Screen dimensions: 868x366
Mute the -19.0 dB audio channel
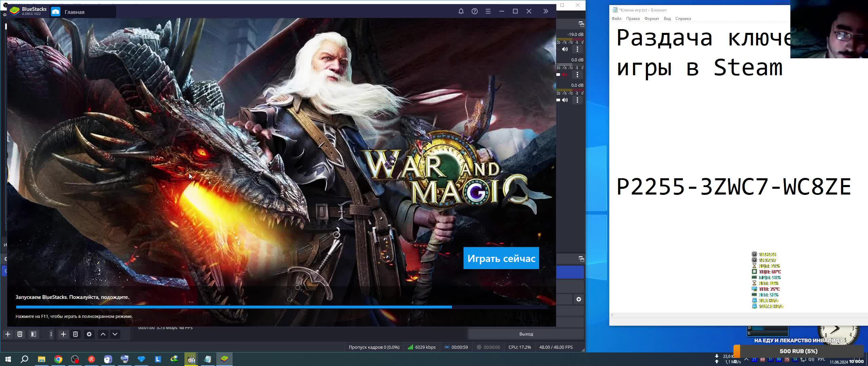[565, 49]
